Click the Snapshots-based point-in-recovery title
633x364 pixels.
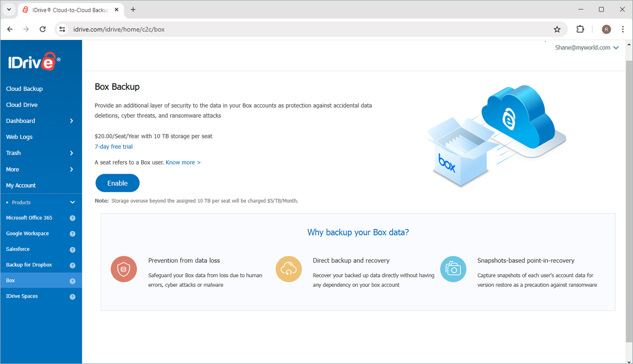point(526,260)
